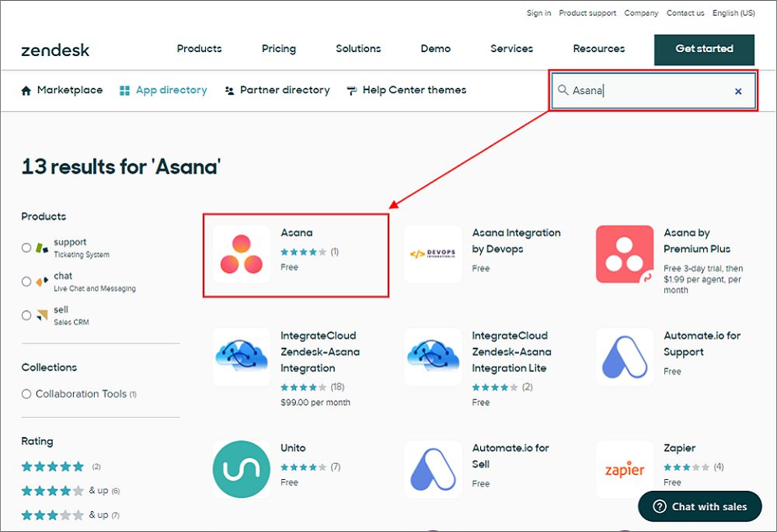This screenshot has height=532, width=777.
Task: Go to the Marketplace tab
Action: [62, 90]
